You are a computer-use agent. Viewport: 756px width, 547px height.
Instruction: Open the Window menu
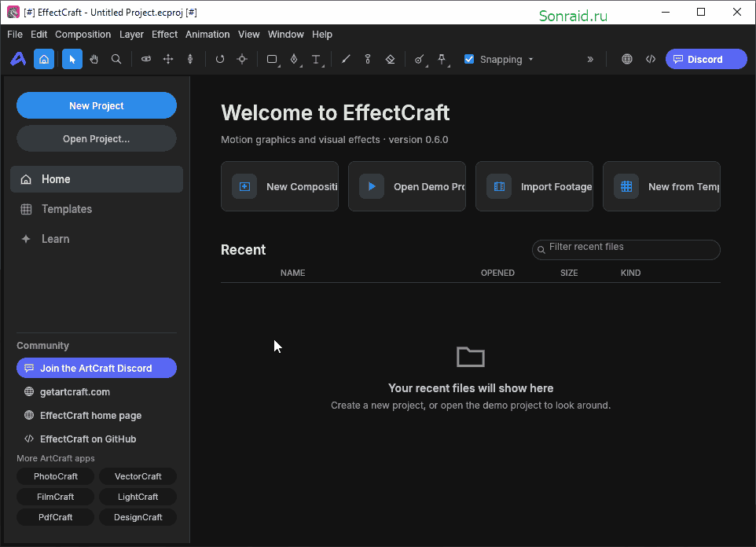click(x=286, y=35)
